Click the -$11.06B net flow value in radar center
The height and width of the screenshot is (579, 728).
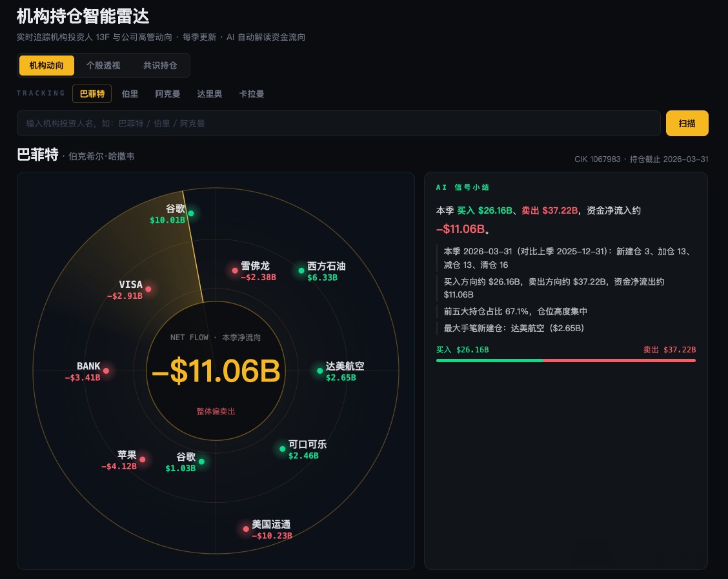(x=216, y=371)
